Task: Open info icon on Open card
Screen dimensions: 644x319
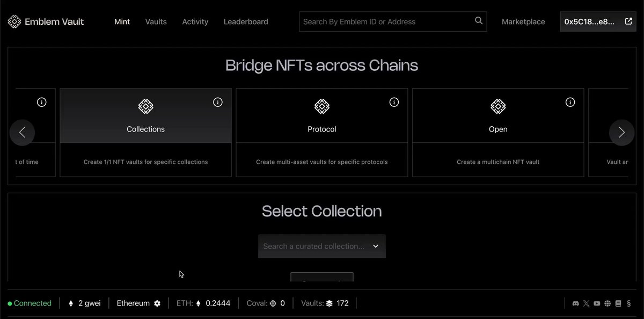Action: point(570,102)
